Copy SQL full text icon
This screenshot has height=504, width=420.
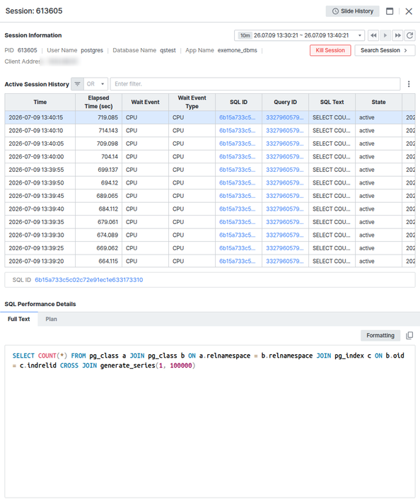pos(409,336)
